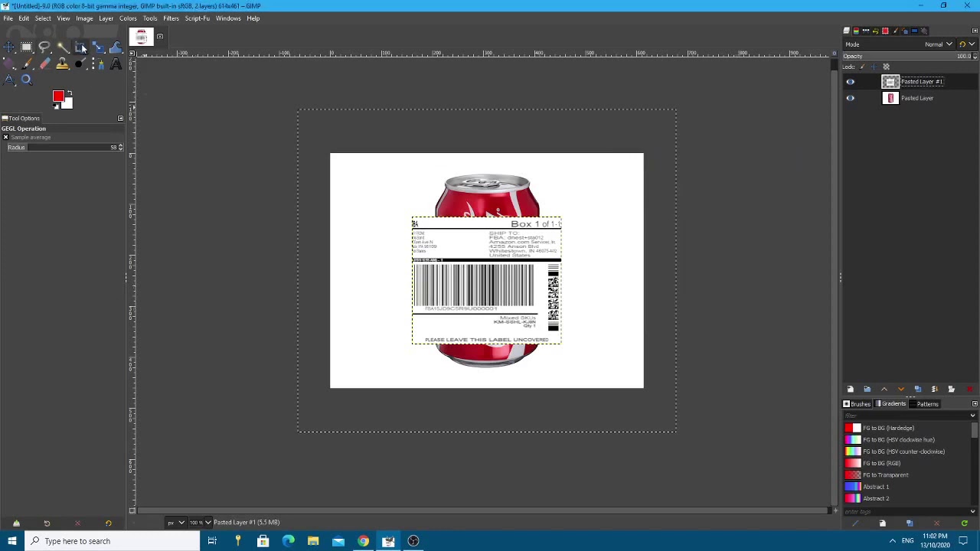The width and height of the screenshot is (980, 551).
Task: Click the Windows search box
Action: [x=112, y=541]
